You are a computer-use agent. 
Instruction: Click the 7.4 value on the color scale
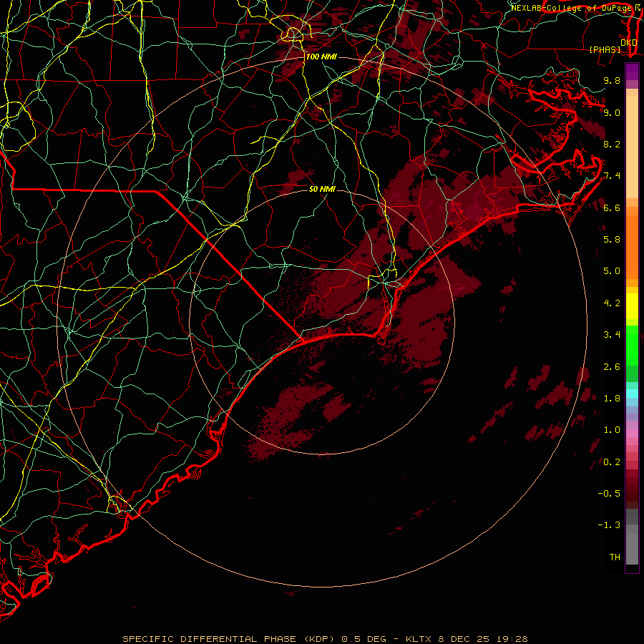click(612, 176)
